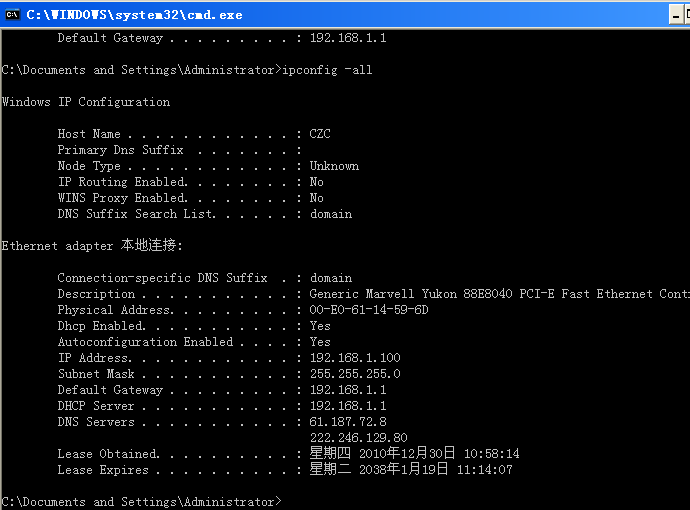Viewport: 690px width, 510px height.
Task: Click the typed ipconfig -all command
Action: click(x=326, y=70)
